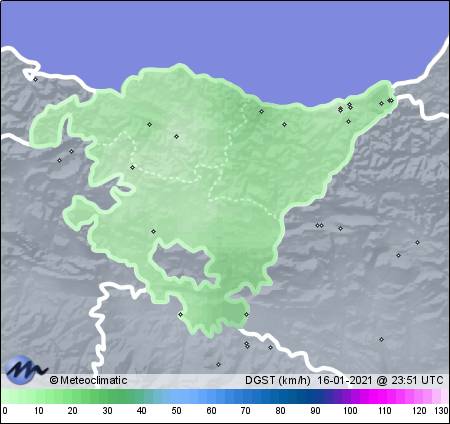
Task: Select station marker at southwest tip of green region
Action: (x=180, y=314)
